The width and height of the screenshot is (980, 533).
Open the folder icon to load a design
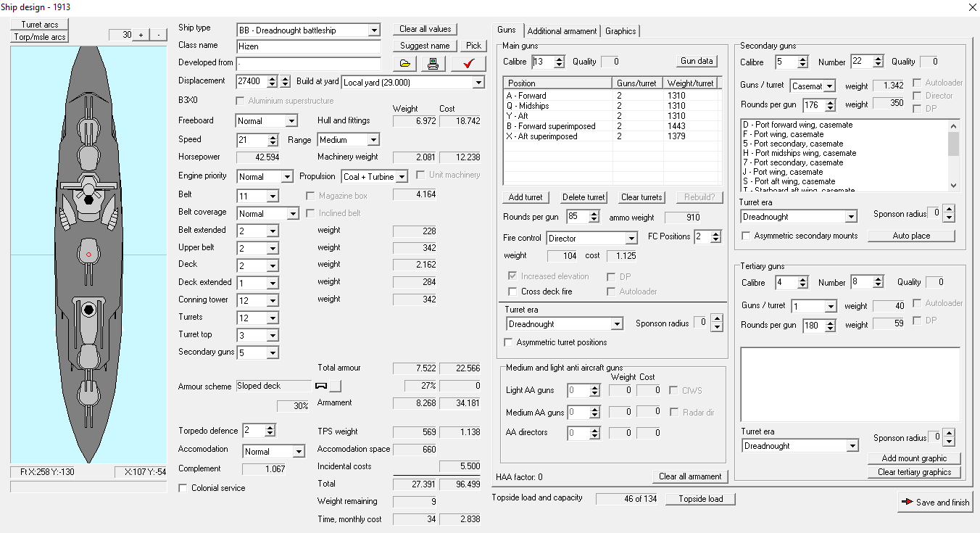tap(405, 64)
